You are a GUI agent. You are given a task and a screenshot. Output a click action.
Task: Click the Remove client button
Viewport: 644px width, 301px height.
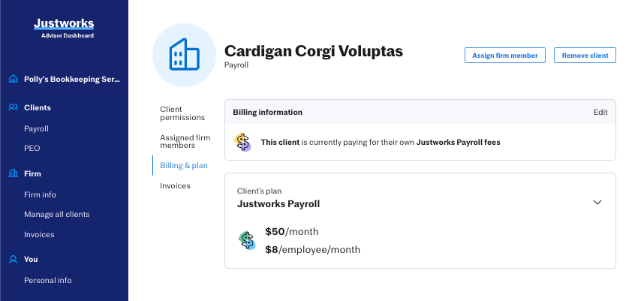pyautogui.click(x=585, y=56)
